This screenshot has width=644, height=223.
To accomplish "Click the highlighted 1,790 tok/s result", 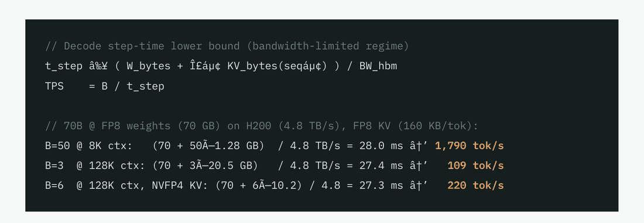I will [x=469, y=146].
